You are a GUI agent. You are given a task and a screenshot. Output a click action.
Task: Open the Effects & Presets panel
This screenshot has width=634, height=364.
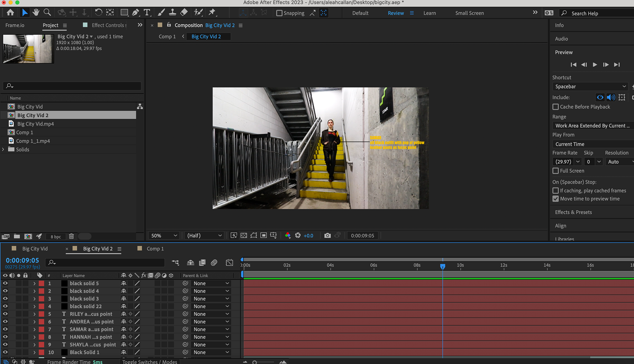click(x=573, y=212)
